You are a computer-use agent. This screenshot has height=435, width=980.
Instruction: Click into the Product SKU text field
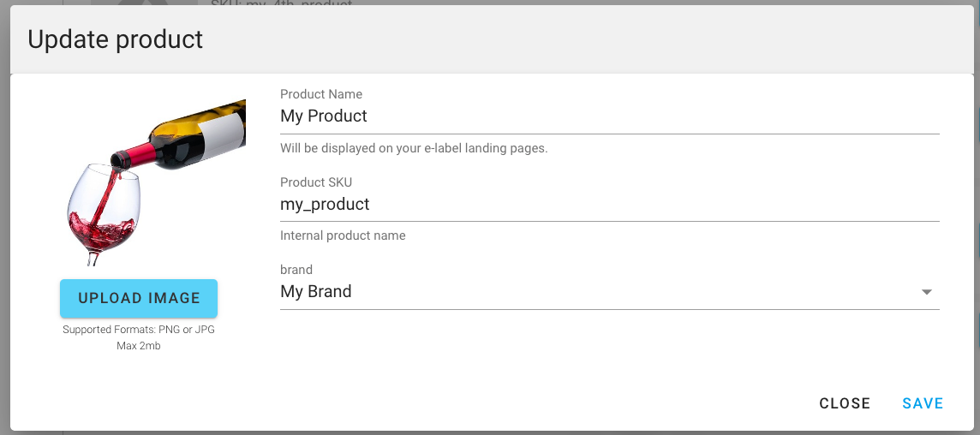[609, 206]
